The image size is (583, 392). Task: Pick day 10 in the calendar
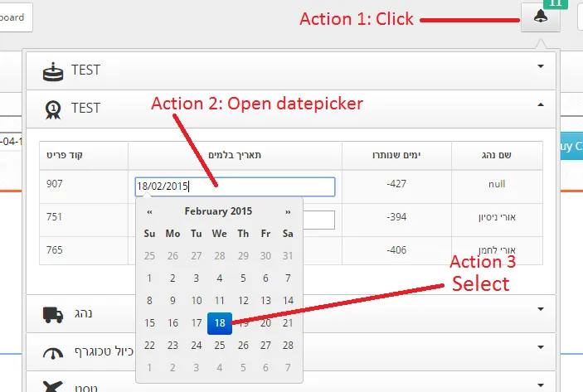[x=196, y=301]
